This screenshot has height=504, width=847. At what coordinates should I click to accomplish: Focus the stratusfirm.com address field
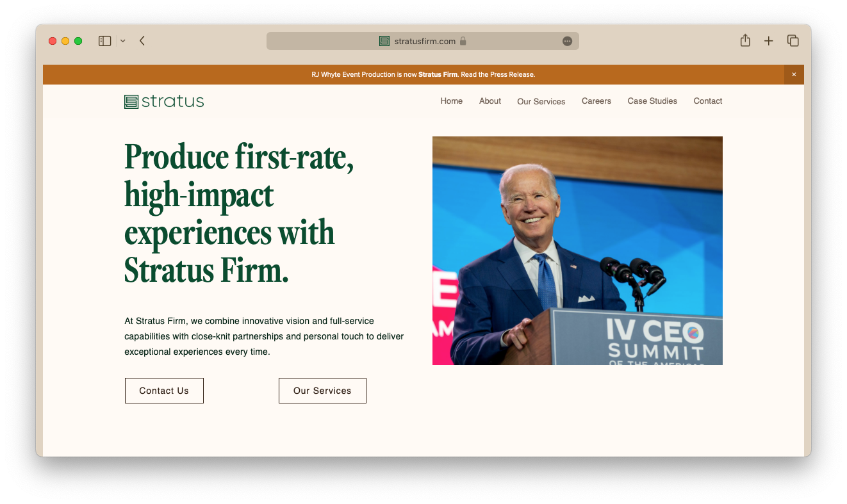click(x=423, y=41)
